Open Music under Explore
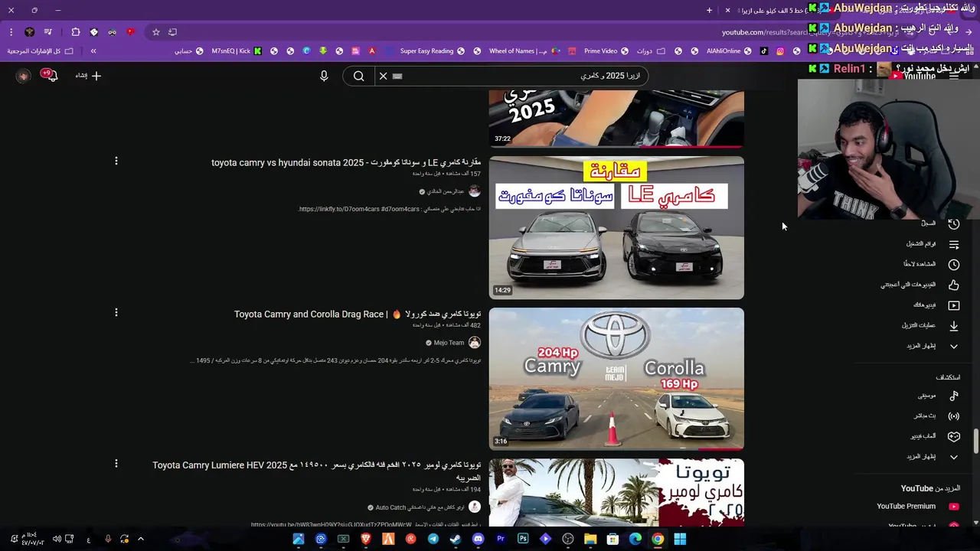 pos(938,396)
